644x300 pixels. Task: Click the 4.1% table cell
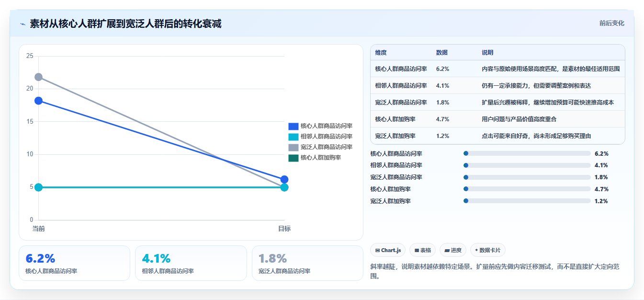click(442, 85)
